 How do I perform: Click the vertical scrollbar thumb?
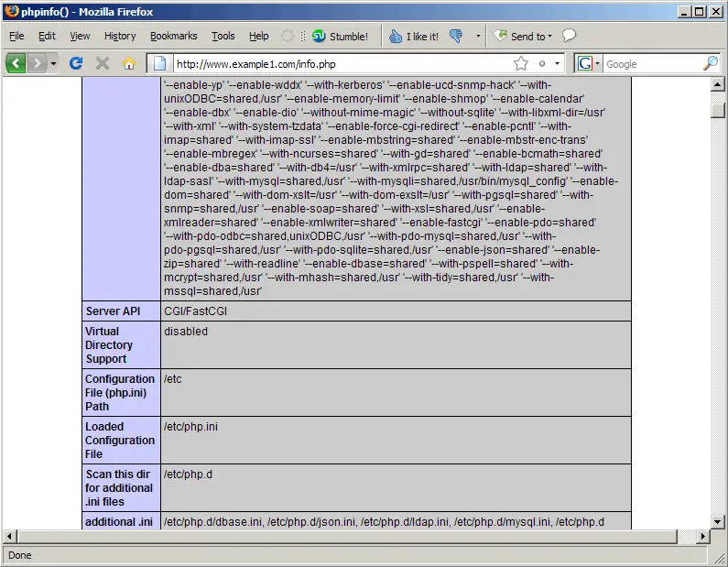click(x=717, y=110)
